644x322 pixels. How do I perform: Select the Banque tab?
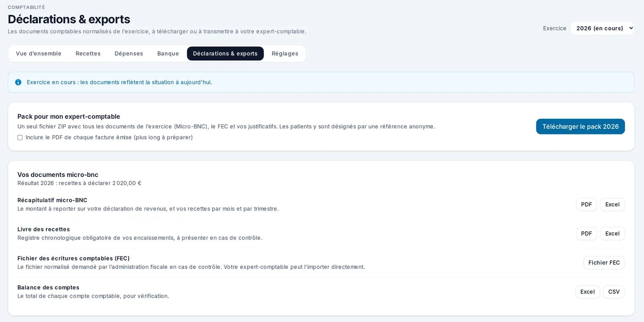[x=168, y=54]
